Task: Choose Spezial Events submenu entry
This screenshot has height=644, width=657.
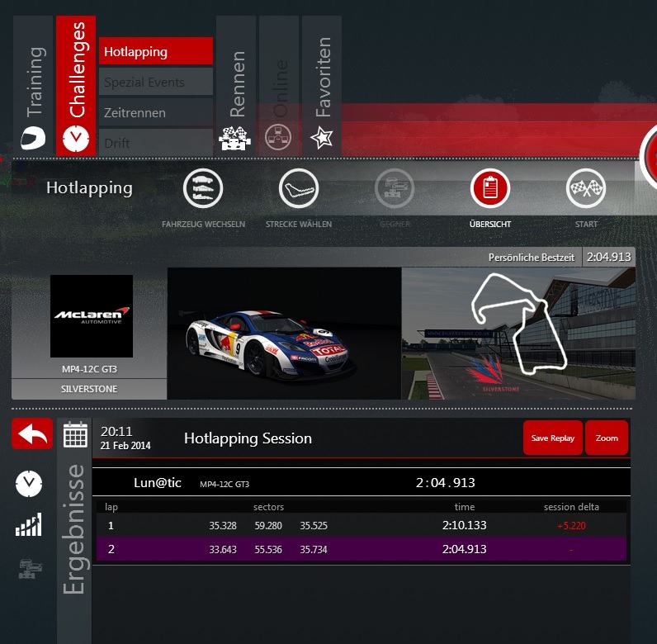Action: [156, 83]
